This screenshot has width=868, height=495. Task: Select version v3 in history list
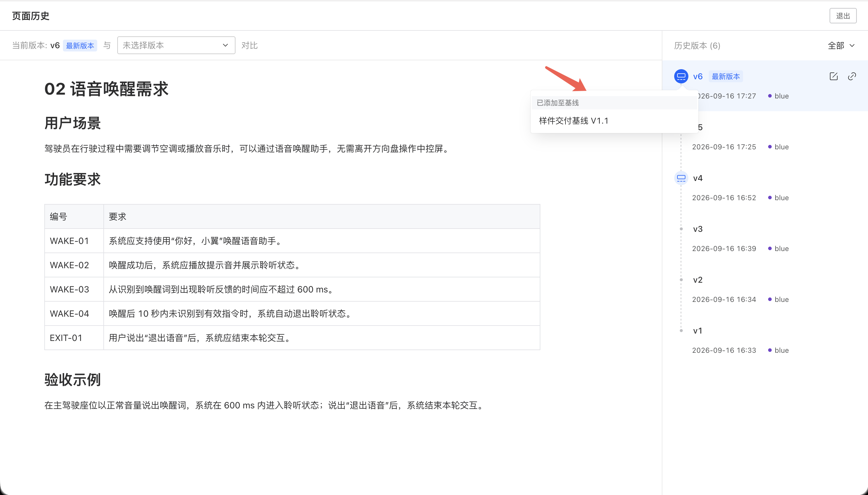698,229
